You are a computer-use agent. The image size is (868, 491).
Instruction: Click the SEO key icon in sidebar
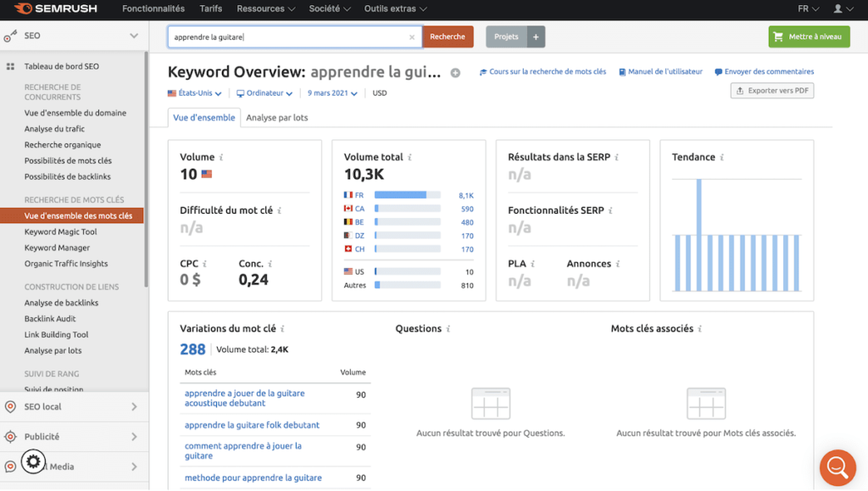pos(10,36)
